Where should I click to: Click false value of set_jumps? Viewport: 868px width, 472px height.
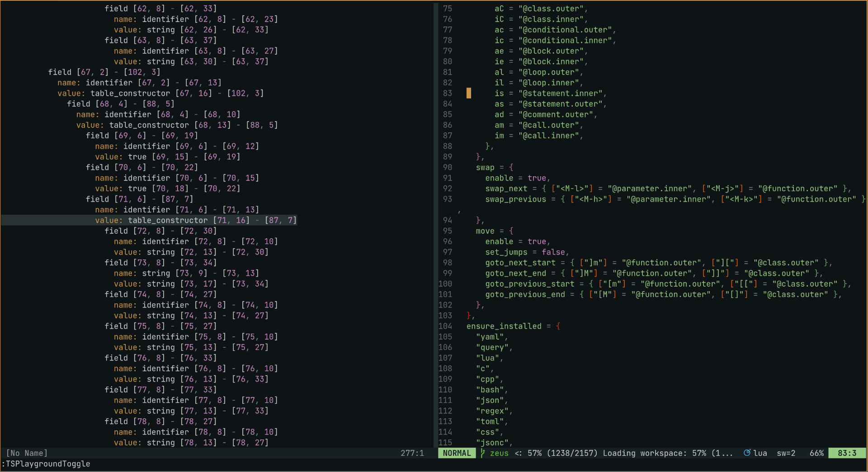[554, 252]
